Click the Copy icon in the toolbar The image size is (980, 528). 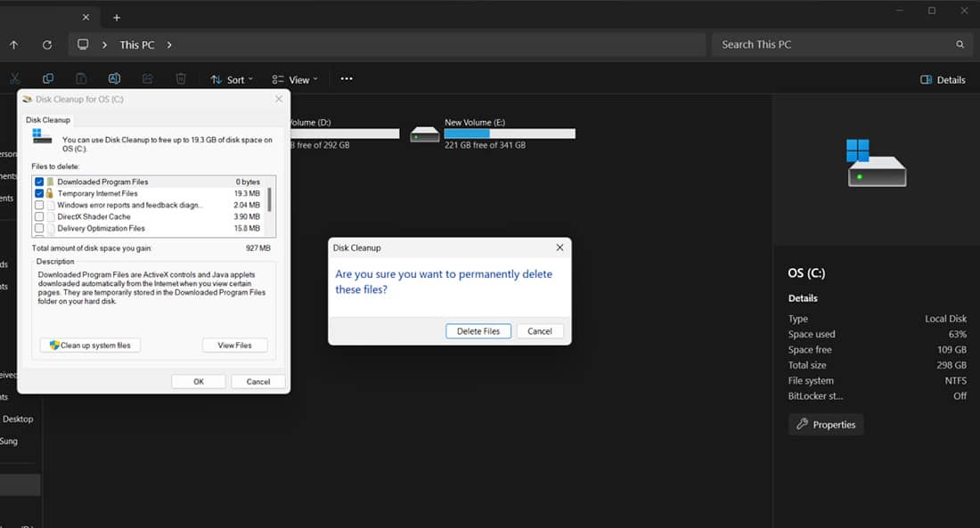pyautogui.click(x=47, y=78)
